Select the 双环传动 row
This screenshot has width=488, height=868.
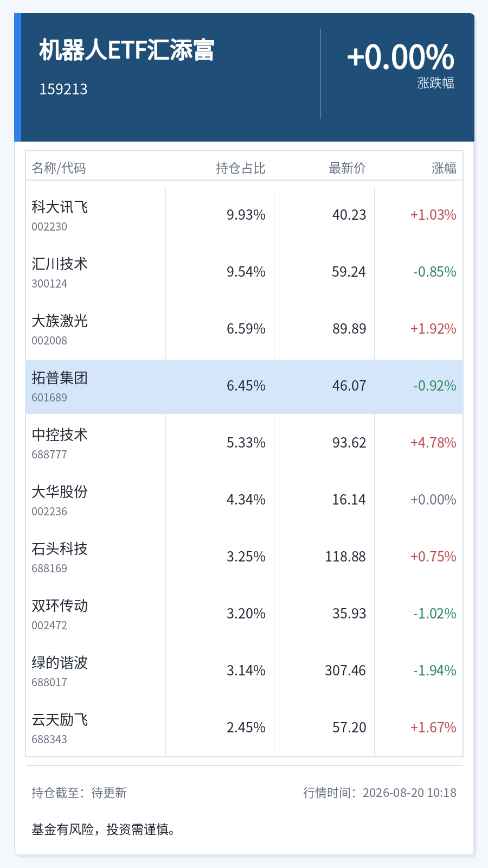click(244, 614)
